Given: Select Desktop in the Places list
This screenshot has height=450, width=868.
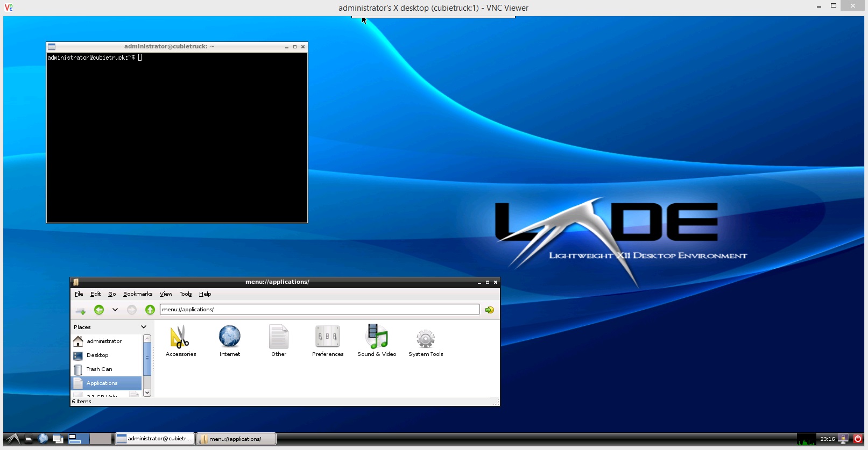Looking at the screenshot, I should [x=107, y=355].
